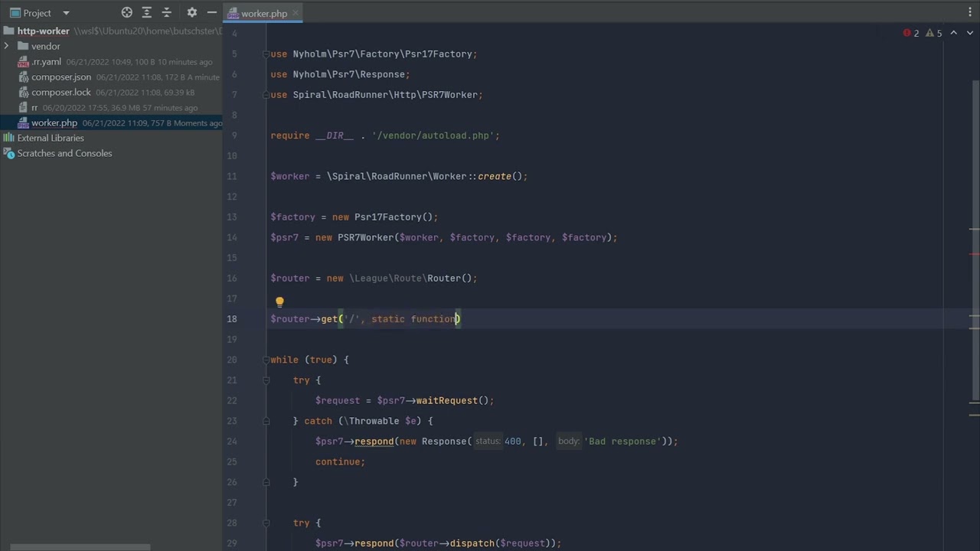Click the continue keyword on line 25

338,461
